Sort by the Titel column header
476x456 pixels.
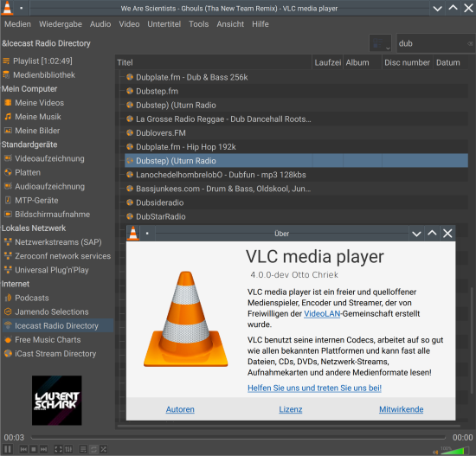[x=214, y=62]
